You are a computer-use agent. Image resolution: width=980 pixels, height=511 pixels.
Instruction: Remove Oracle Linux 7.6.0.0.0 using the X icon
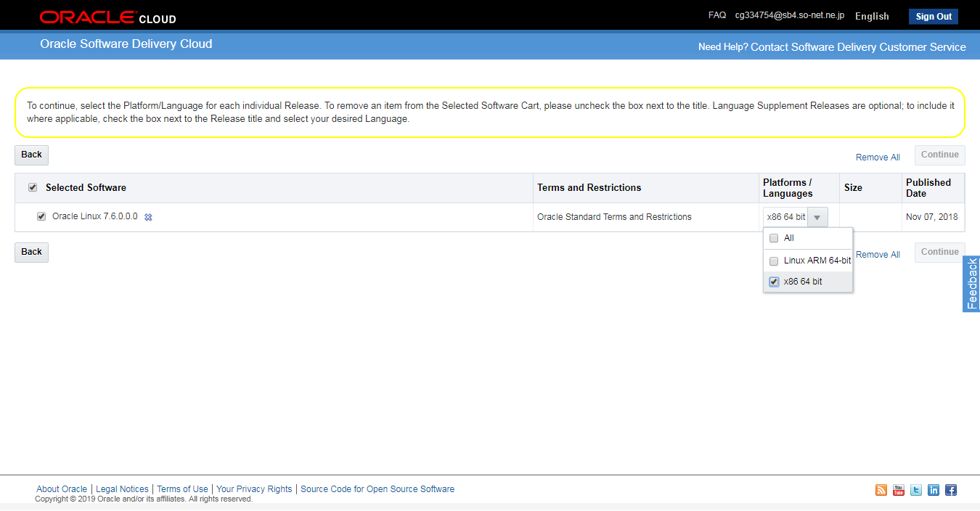(148, 216)
